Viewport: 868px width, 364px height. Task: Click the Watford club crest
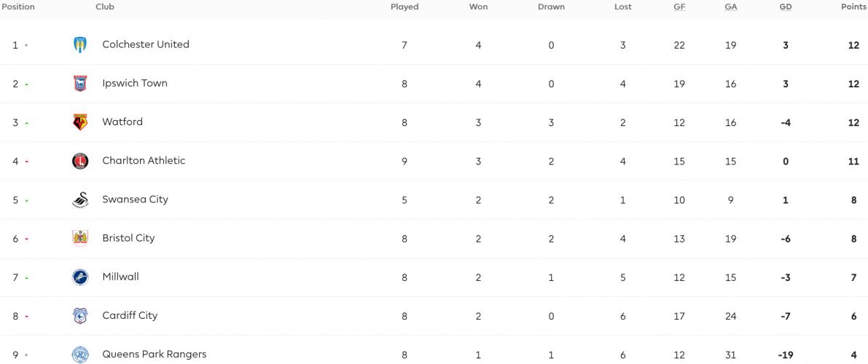80,122
